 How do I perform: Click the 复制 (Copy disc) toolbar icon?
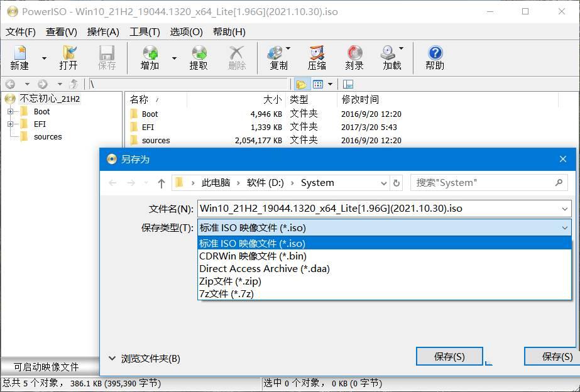pos(275,57)
